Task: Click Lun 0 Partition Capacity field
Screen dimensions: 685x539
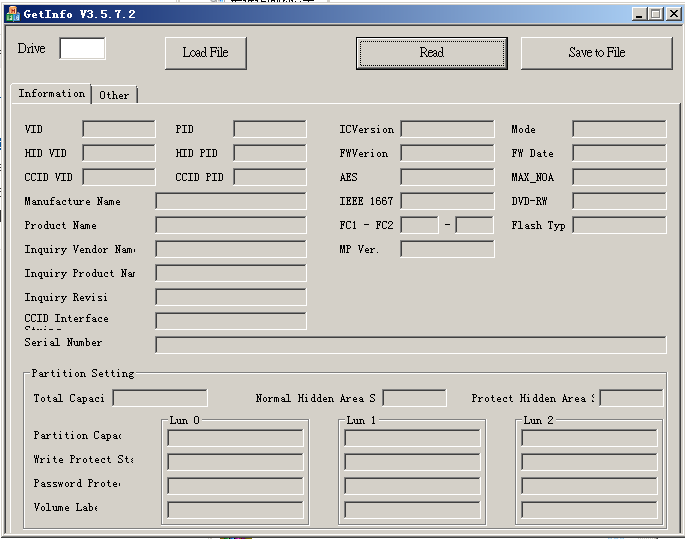Action: [x=235, y=438]
